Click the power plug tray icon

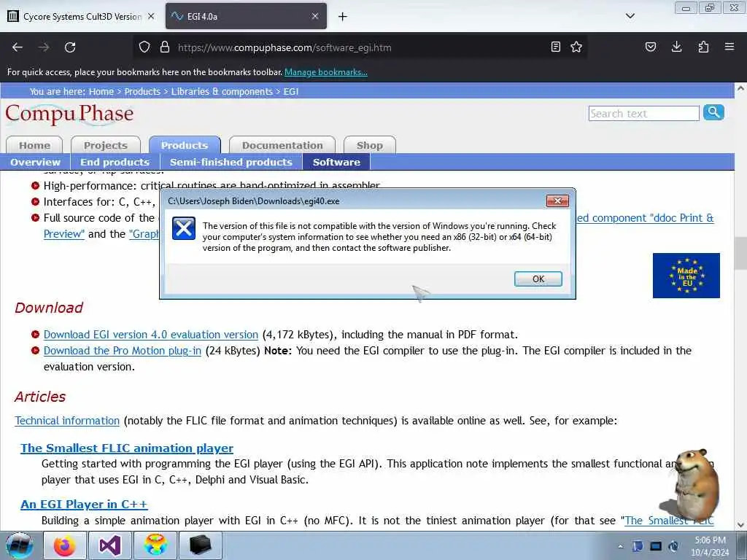673,546
